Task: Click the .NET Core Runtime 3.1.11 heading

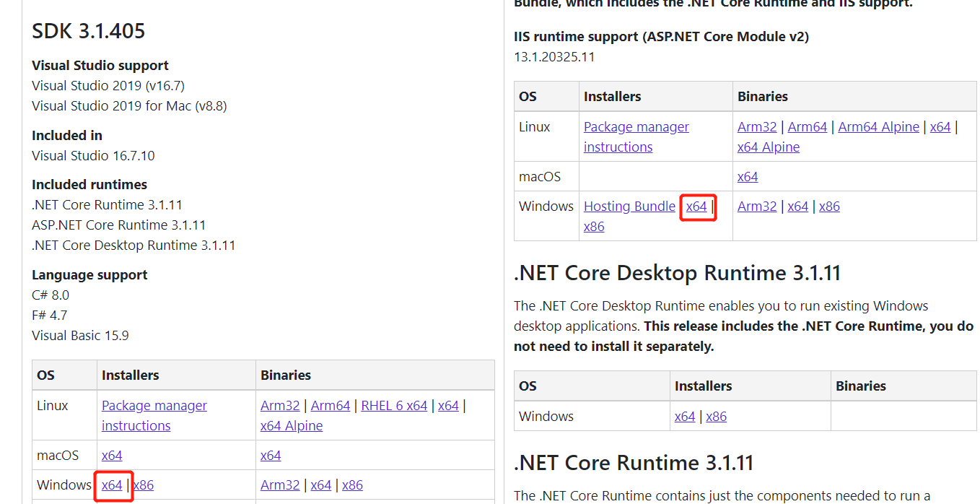Action: click(x=634, y=462)
